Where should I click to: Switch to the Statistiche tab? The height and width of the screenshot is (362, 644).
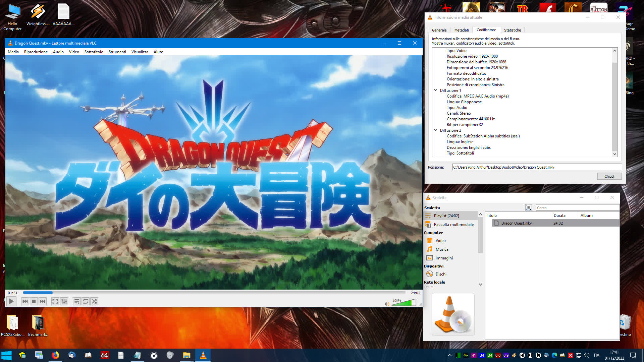tap(512, 30)
